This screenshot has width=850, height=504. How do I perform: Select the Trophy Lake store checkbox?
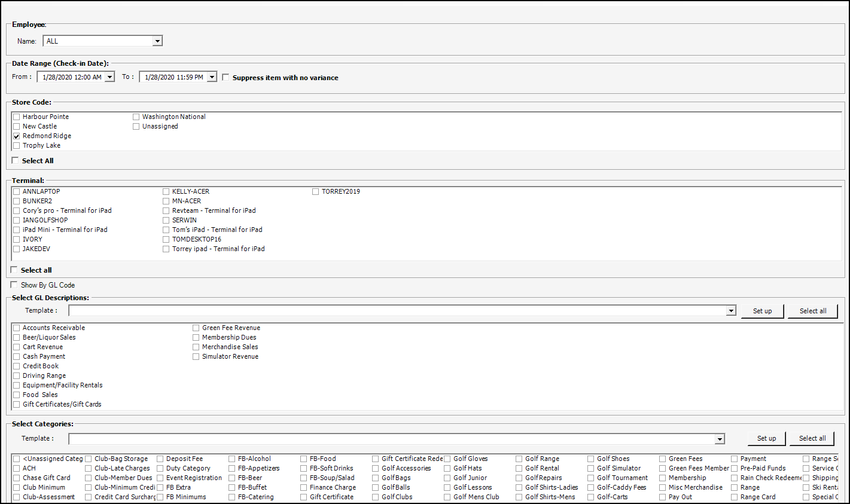[17, 146]
